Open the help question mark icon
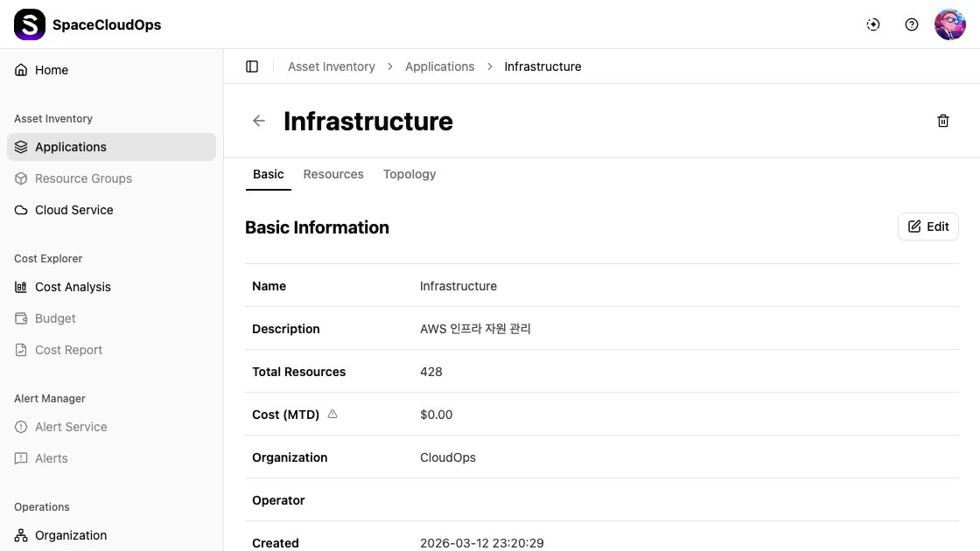 [x=912, y=24]
